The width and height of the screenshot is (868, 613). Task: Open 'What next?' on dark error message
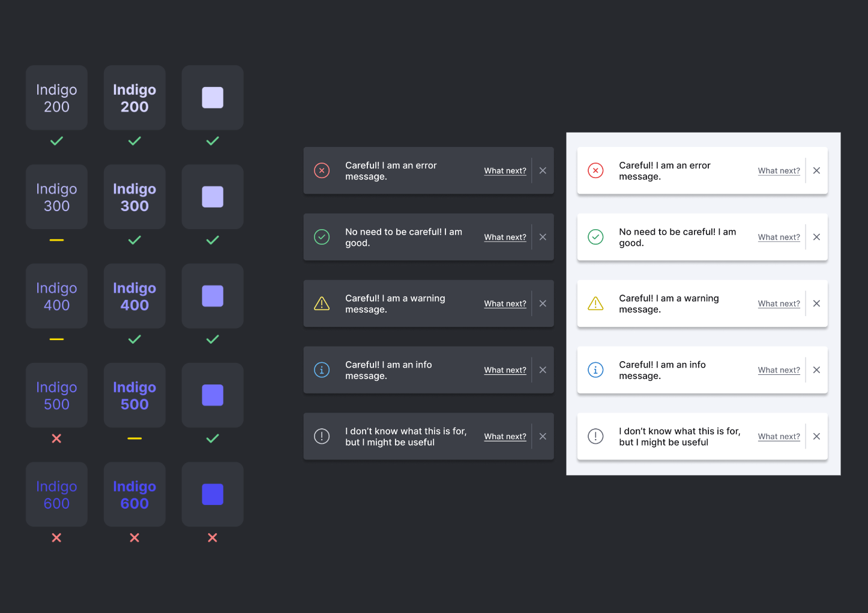click(x=505, y=171)
